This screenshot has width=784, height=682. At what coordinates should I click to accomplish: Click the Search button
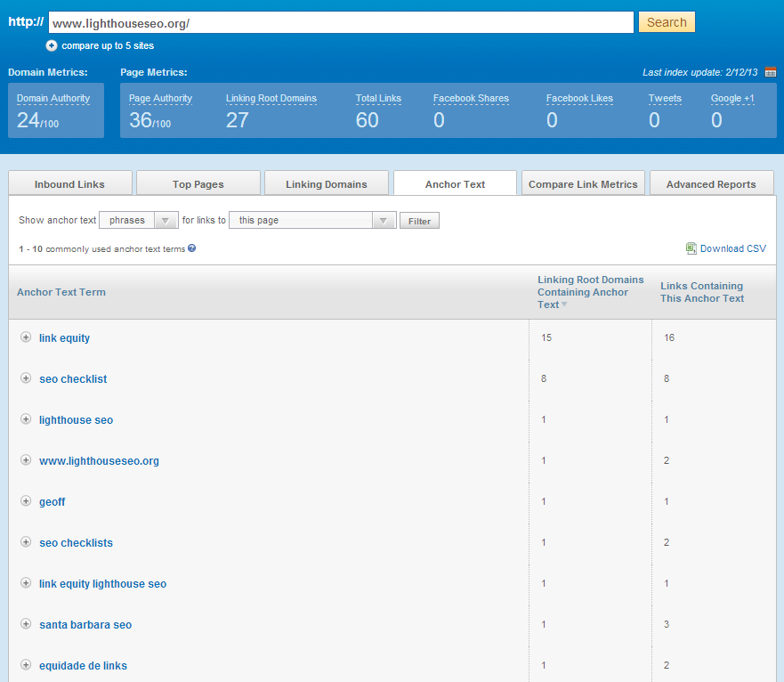click(667, 22)
